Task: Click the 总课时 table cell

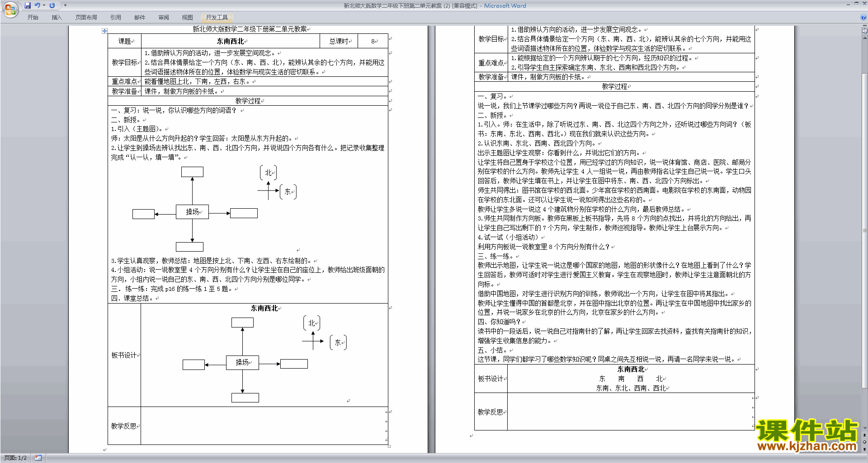Action: 339,41
